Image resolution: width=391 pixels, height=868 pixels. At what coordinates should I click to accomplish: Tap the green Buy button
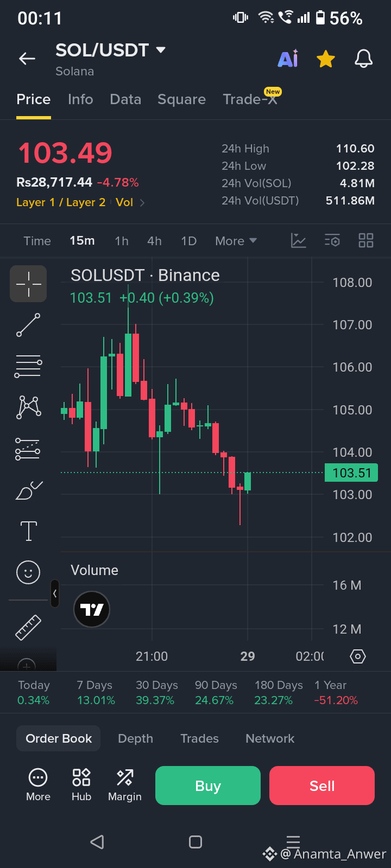click(208, 786)
